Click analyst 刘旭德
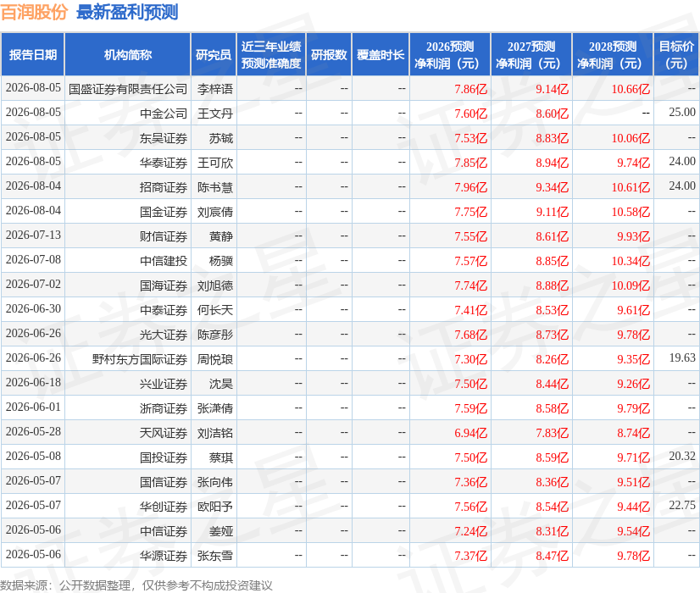The width and height of the screenshot is (700, 593). 215,285
